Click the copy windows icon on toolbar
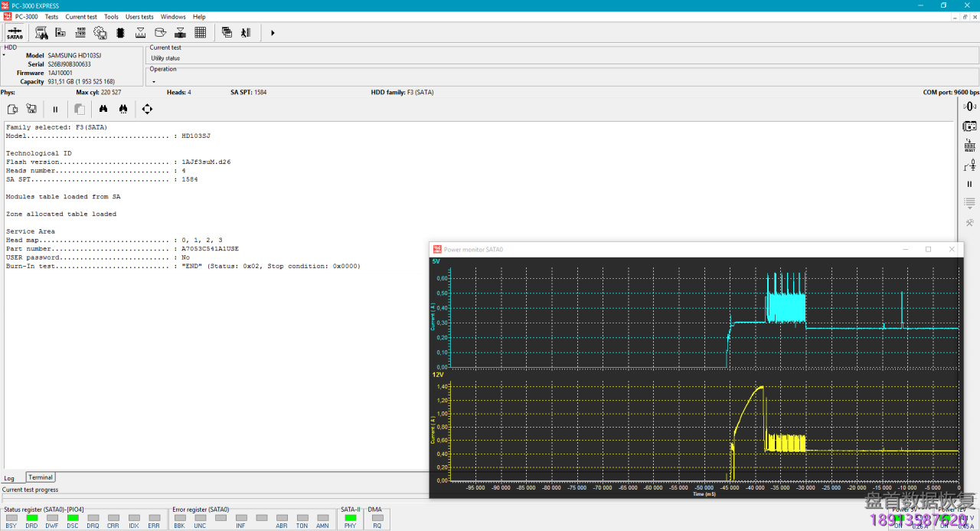This screenshot has width=980, height=531. (x=227, y=32)
